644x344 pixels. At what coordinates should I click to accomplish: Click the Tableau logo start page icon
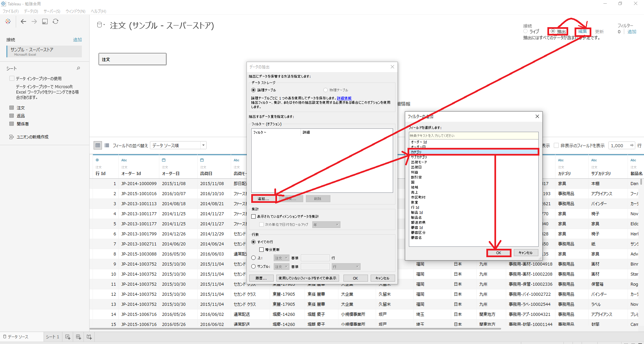[8, 21]
